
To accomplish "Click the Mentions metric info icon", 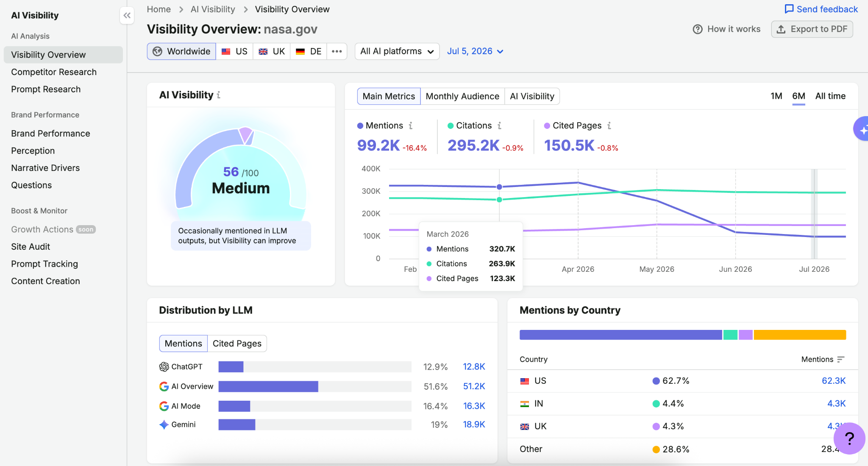I will pyautogui.click(x=410, y=126).
